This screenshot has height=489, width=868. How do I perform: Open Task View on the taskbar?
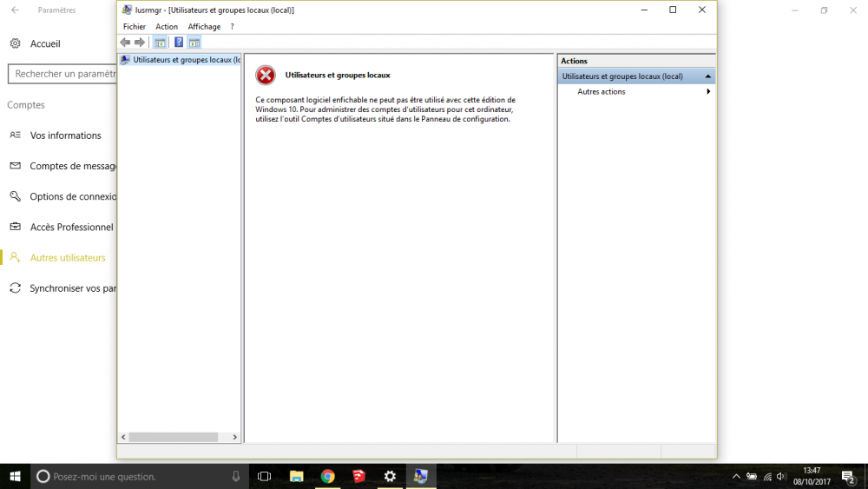point(265,476)
